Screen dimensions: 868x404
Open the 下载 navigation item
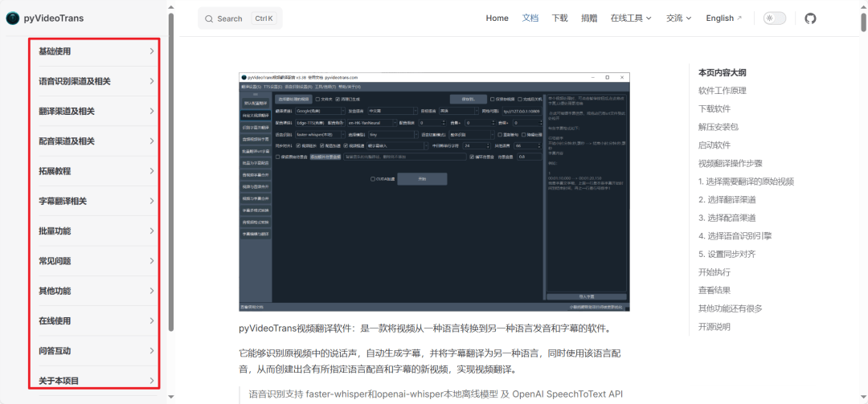click(559, 18)
